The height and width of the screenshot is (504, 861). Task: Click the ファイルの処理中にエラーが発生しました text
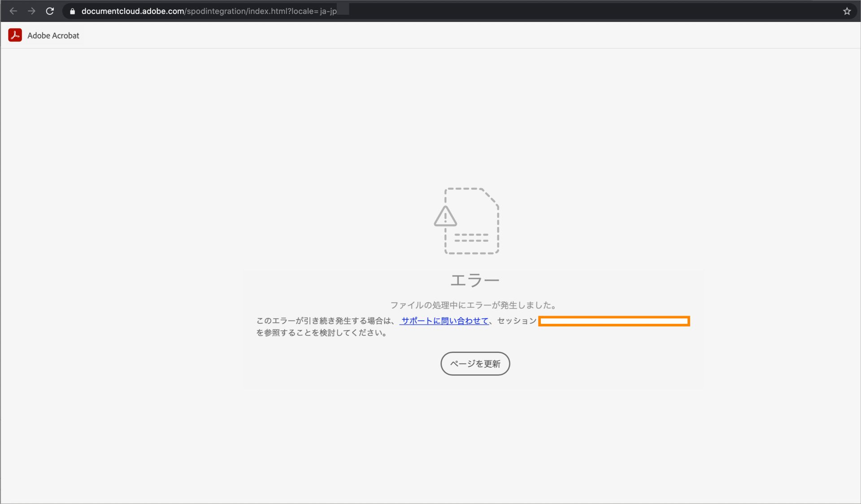pyautogui.click(x=474, y=305)
